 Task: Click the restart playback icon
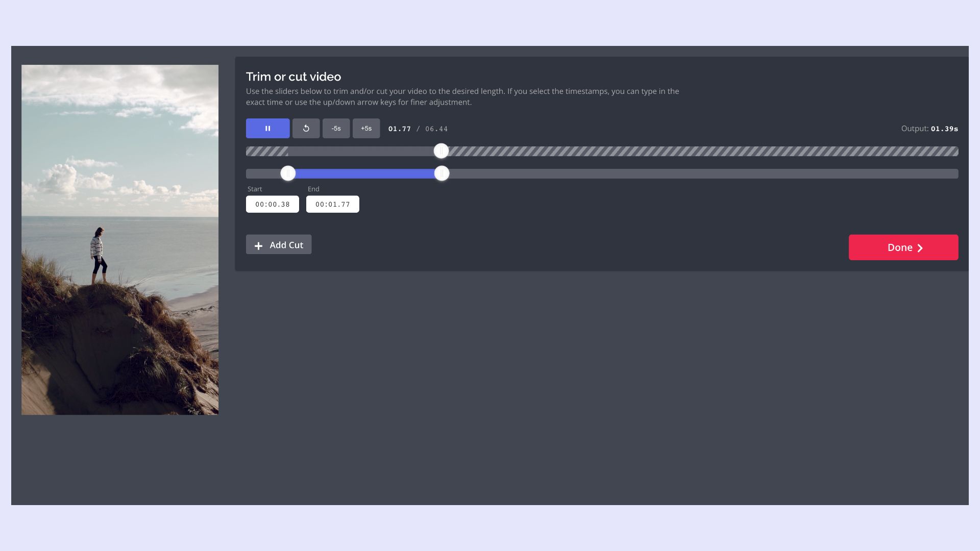(306, 129)
